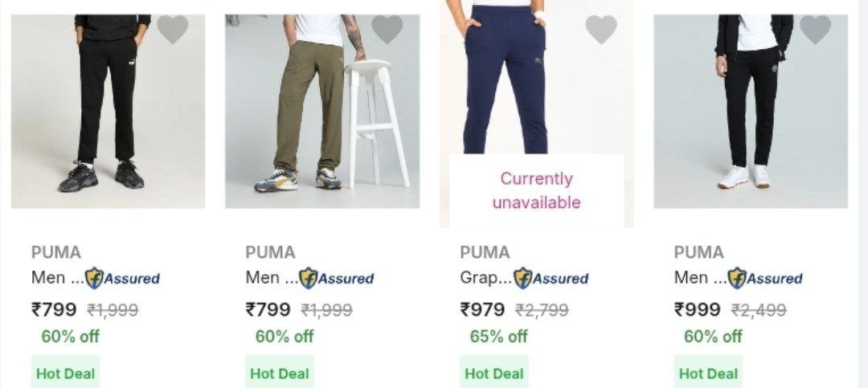Open the "Grap..." product title link

pos(485,278)
